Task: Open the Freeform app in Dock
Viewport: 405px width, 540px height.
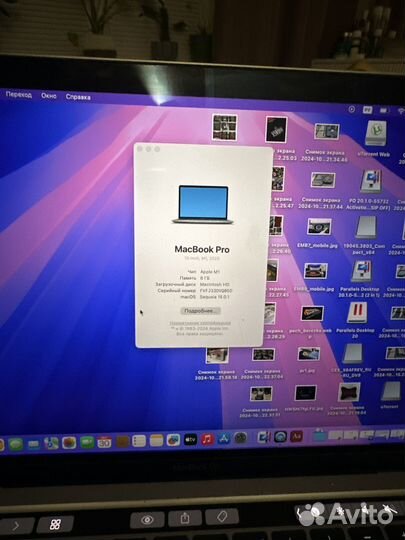Action: (x=173, y=440)
